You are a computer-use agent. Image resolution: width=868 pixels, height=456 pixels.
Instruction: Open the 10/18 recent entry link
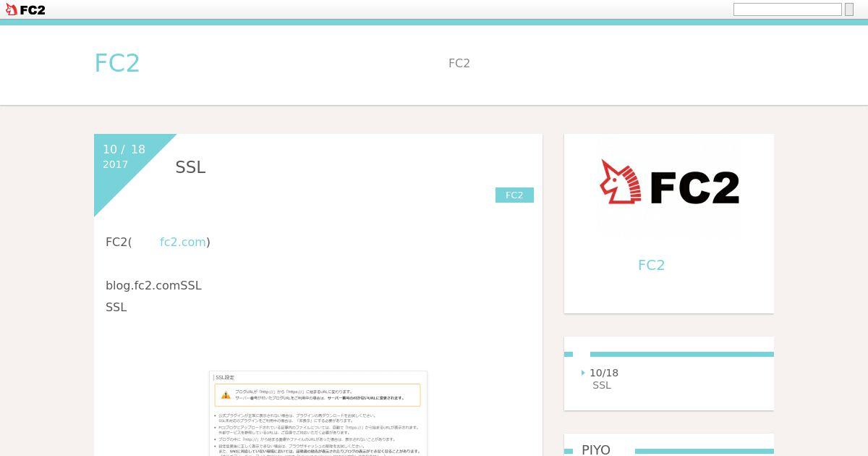tap(604, 373)
